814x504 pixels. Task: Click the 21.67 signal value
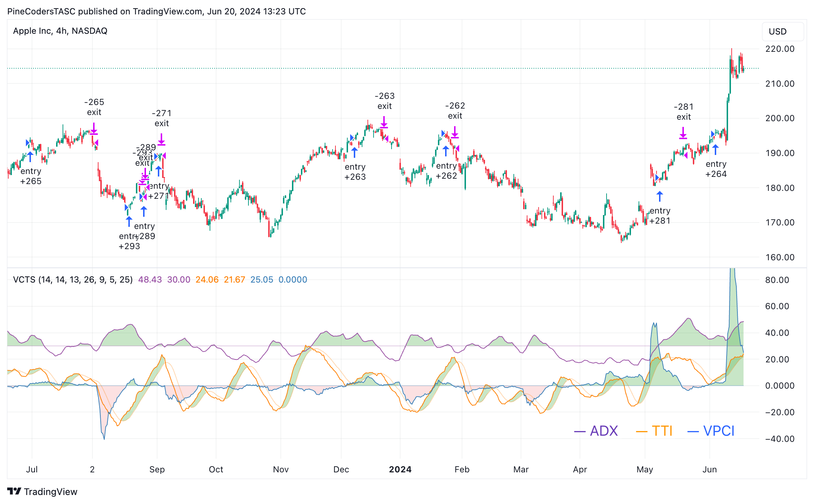tap(234, 280)
